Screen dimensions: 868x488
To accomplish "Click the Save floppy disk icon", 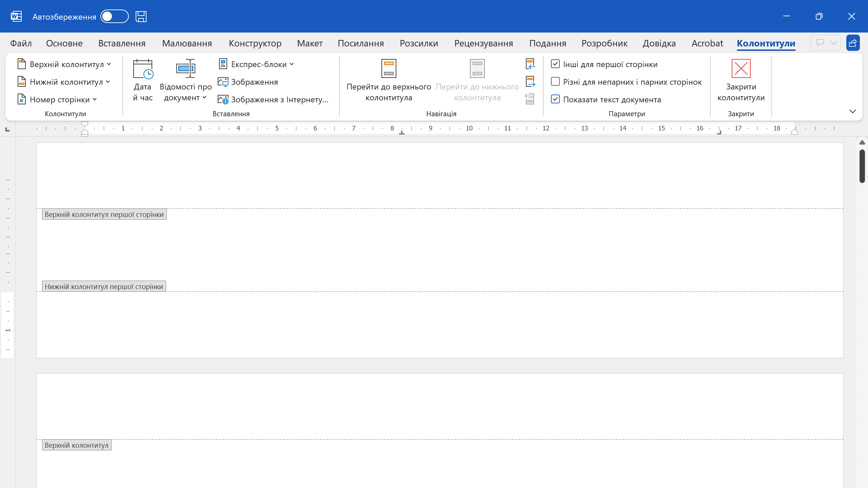I will (x=141, y=16).
